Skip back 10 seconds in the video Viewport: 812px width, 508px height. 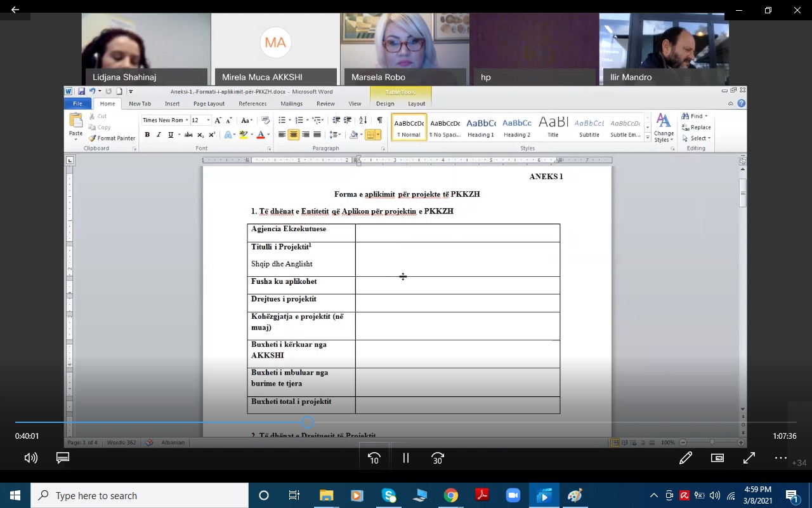pyautogui.click(x=374, y=458)
